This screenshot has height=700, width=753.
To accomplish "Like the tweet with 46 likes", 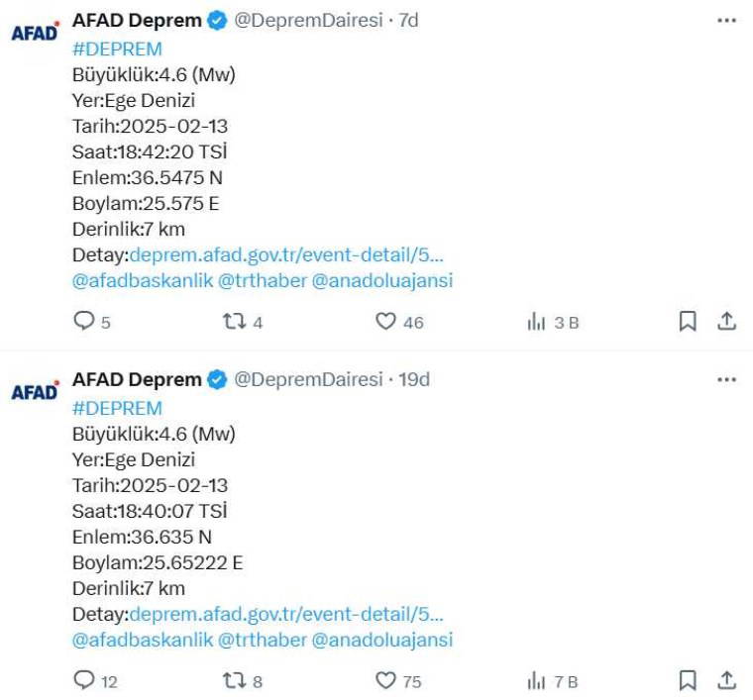I will [385, 321].
